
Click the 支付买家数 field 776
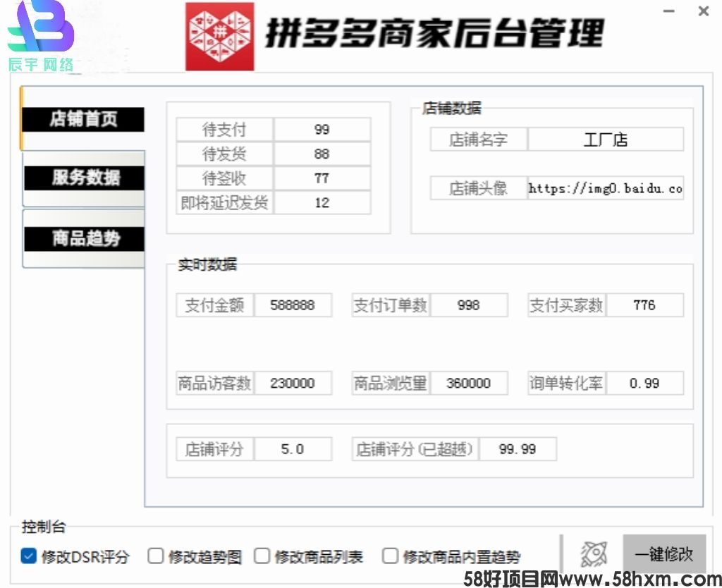644,305
